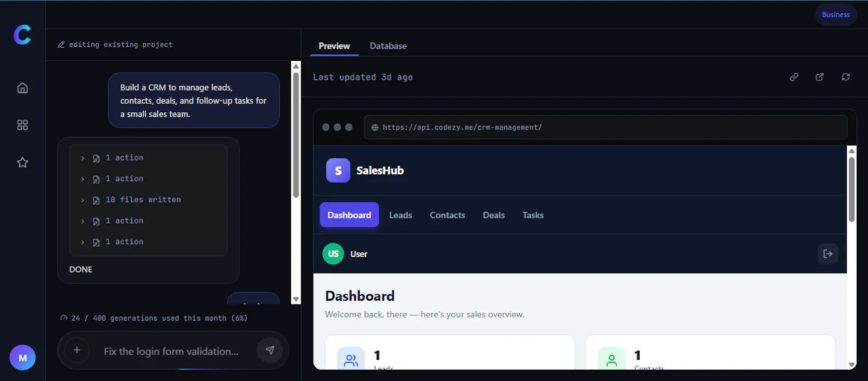868x381 pixels.
Task: Click the file icon beside 10 files written
Action: (96, 200)
